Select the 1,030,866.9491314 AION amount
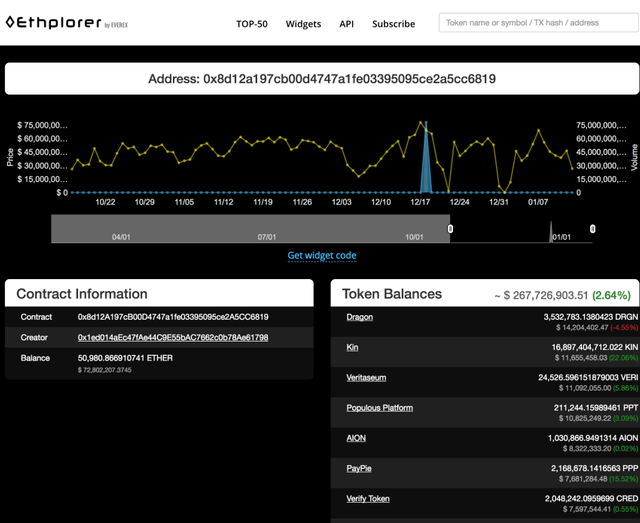Viewport: 640px width, 523px height. pyautogui.click(x=593, y=438)
